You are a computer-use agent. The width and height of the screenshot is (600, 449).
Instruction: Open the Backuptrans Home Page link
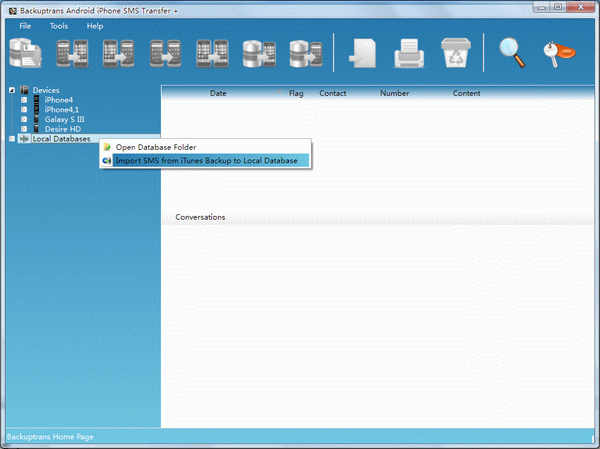click(x=50, y=437)
